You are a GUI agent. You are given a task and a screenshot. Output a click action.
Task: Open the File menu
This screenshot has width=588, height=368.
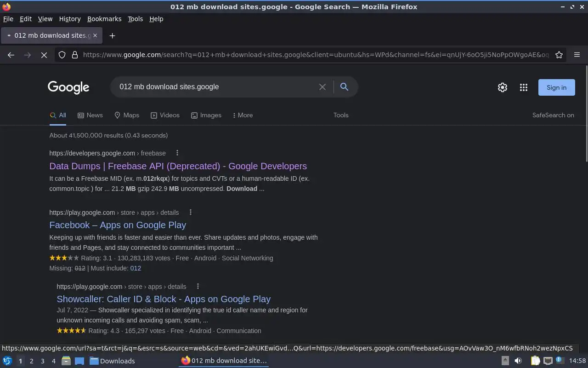click(8, 19)
